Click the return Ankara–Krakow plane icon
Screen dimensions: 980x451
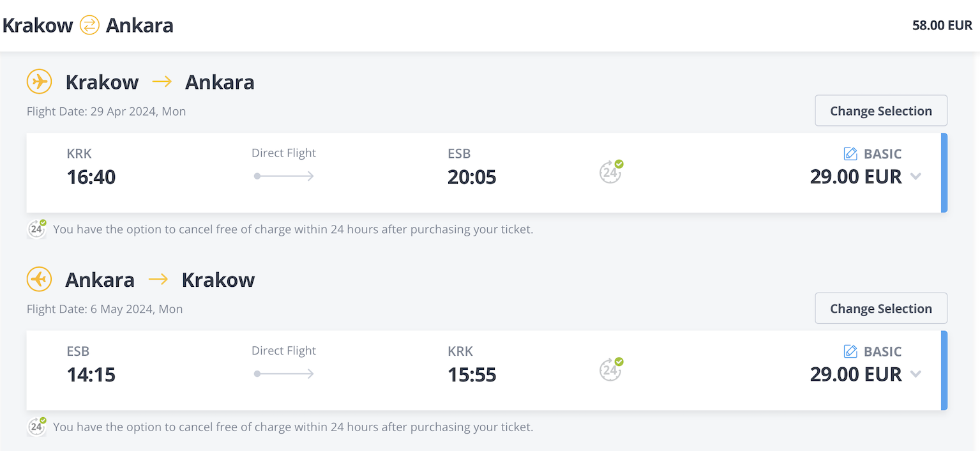39,279
